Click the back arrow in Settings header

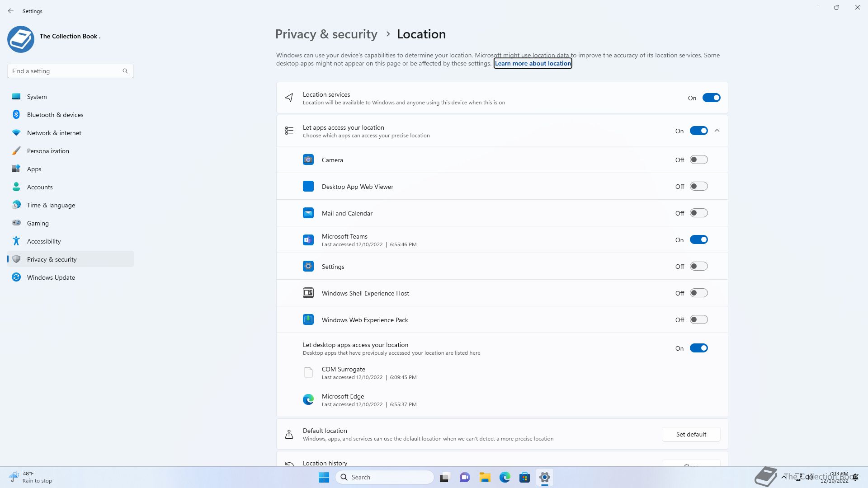point(11,11)
